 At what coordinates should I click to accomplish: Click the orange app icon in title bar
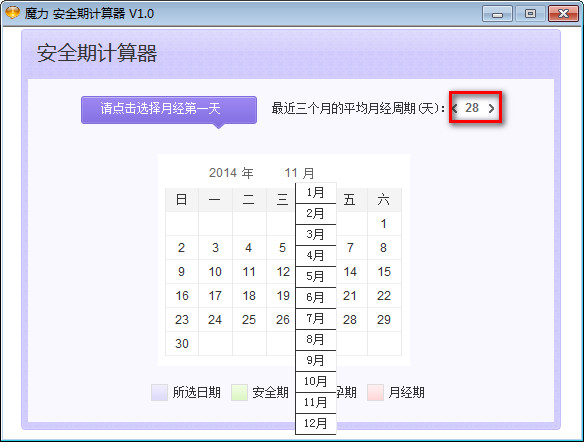(x=12, y=13)
